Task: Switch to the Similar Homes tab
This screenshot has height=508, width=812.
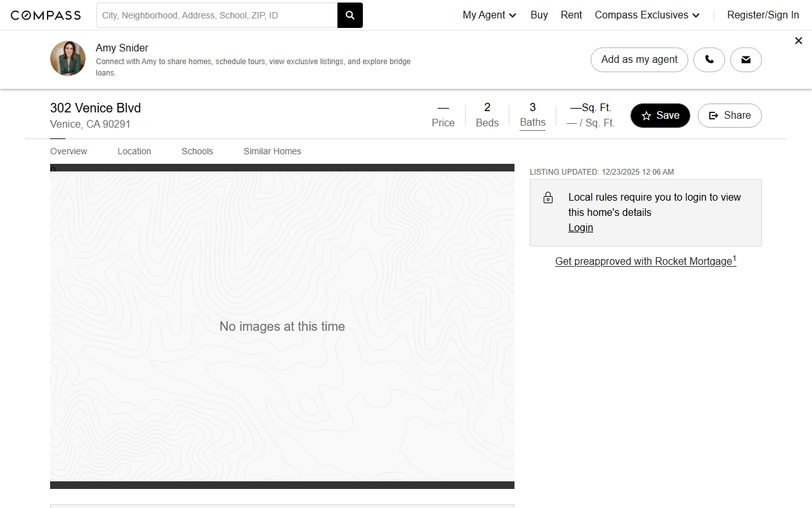Action: point(272,151)
